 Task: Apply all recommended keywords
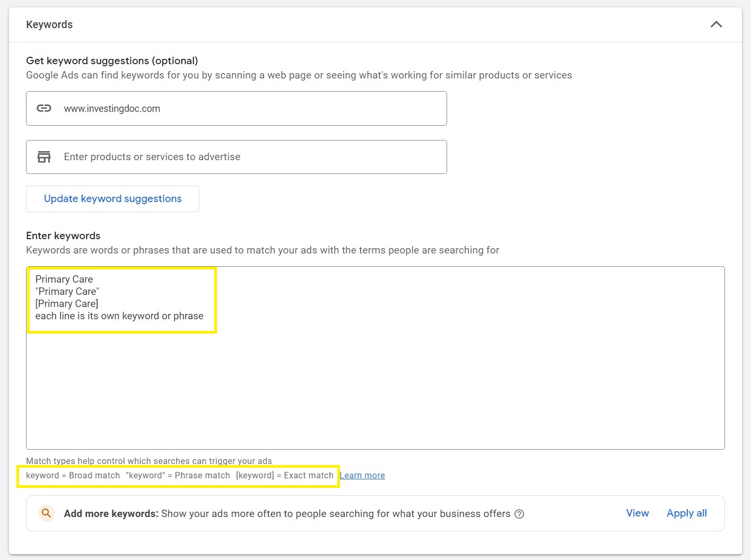coord(686,513)
